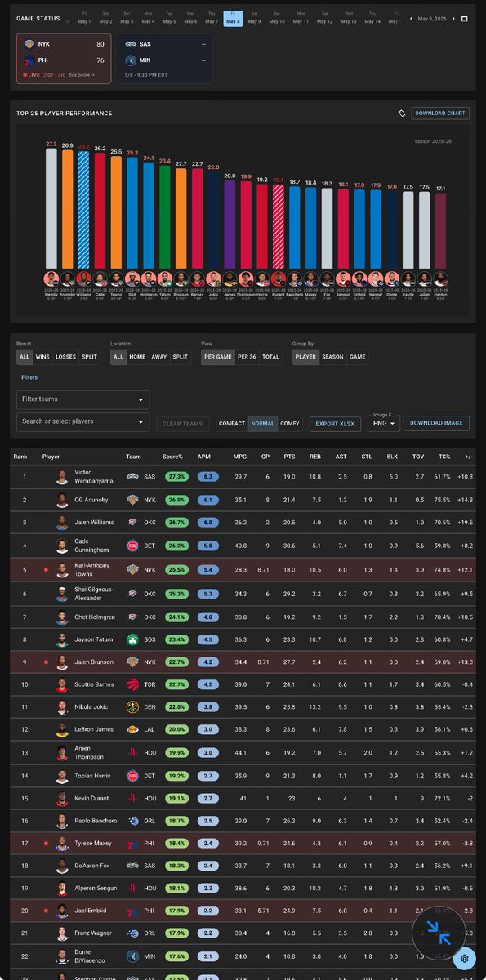The width and height of the screenshot is (486, 980).
Task: Click Tatum's green 23.4 chart bar
Action: click(x=165, y=218)
